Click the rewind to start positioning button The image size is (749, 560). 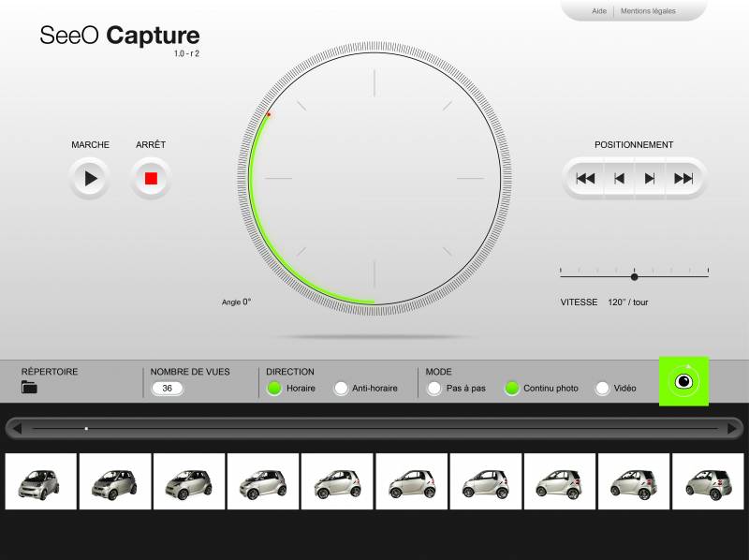pyautogui.click(x=586, y=178)
